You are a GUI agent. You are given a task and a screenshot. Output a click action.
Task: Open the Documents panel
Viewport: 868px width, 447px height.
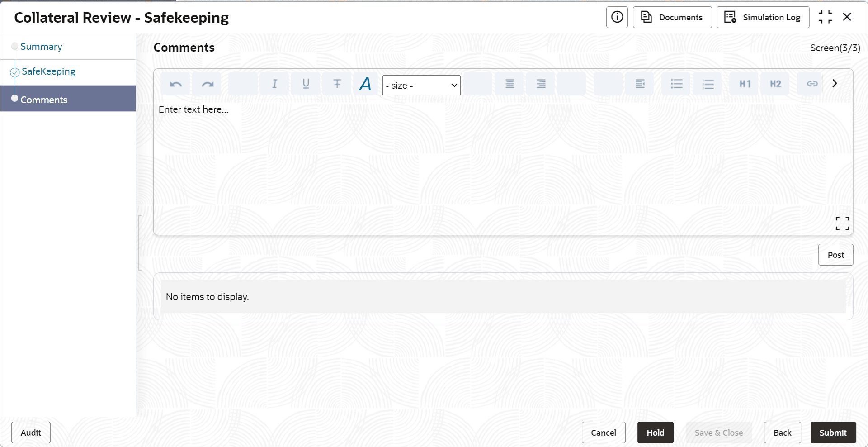pyautogui.click(x=672, y=17)
